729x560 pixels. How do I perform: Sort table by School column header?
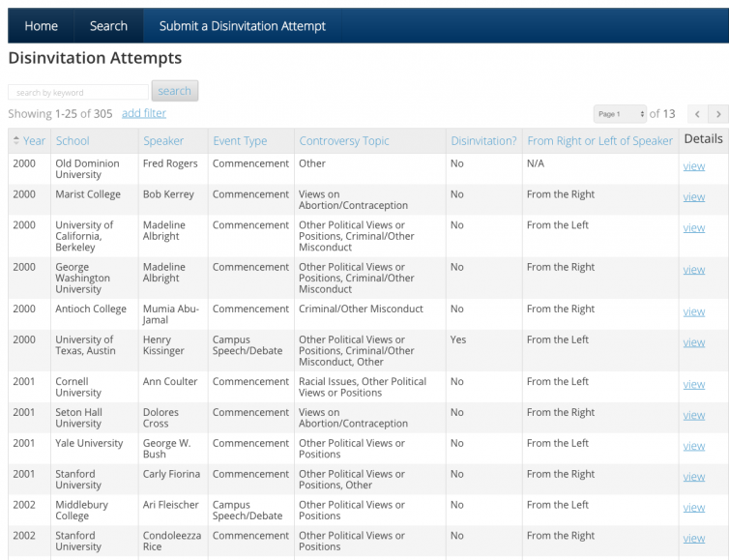[73, 141]
